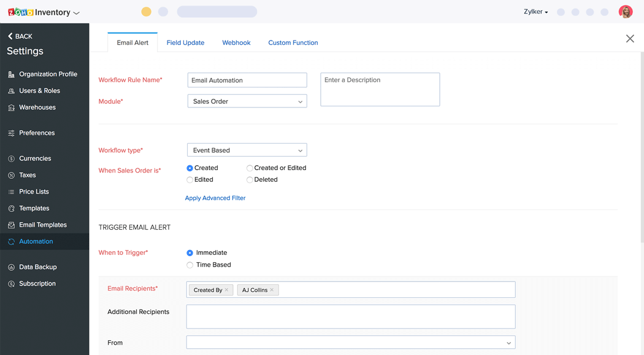Select the Created or Edited radio button
Image resolution: width=644 pixels, height=355 pixels.
pyautogui.click(x=250, y=168)
